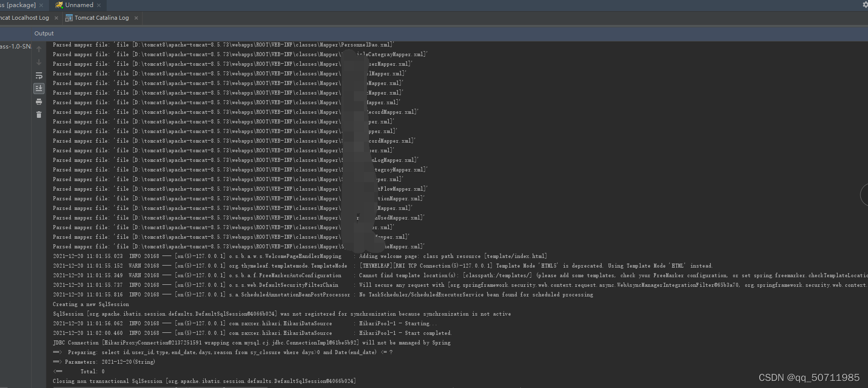Open settings gear at top right
868x388 pixels.
click(865, 5)
